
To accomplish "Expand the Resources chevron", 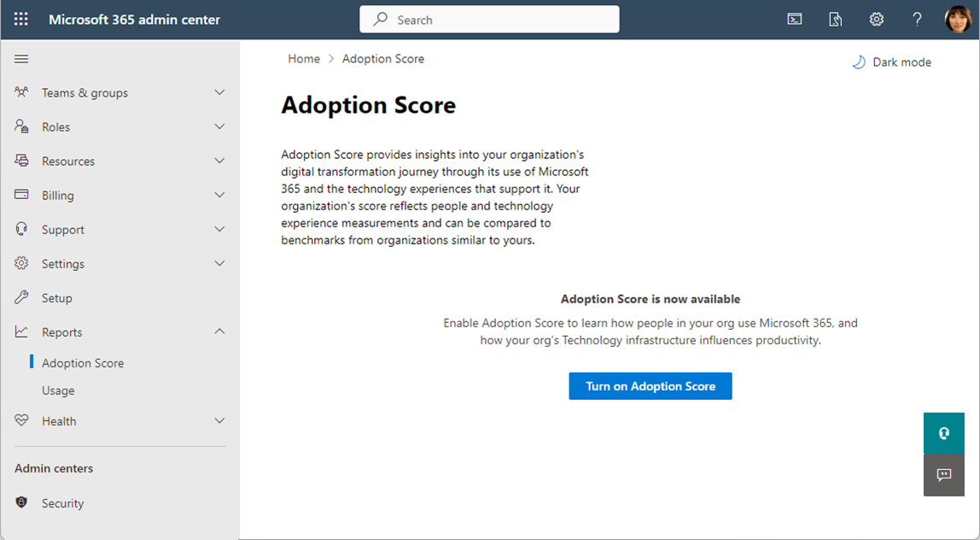I will click(219, 161).
